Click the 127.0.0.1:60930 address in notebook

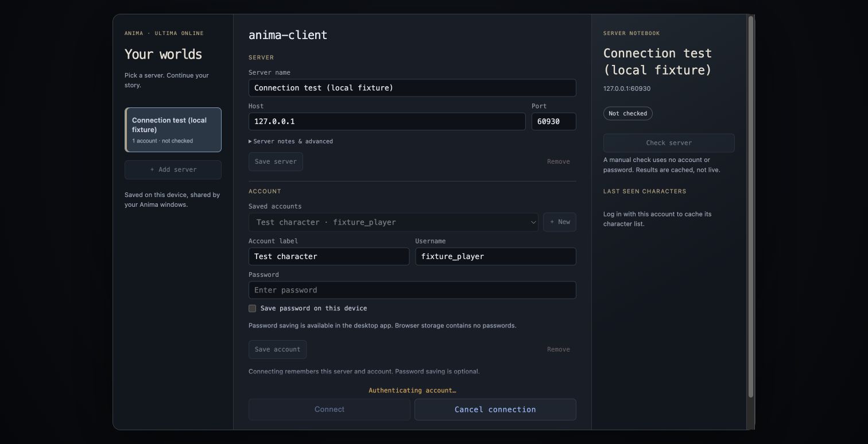[x=627, y=88]
